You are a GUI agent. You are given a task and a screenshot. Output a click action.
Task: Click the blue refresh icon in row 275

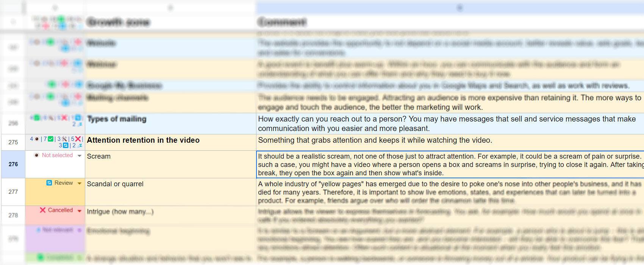tap(66, 145)
